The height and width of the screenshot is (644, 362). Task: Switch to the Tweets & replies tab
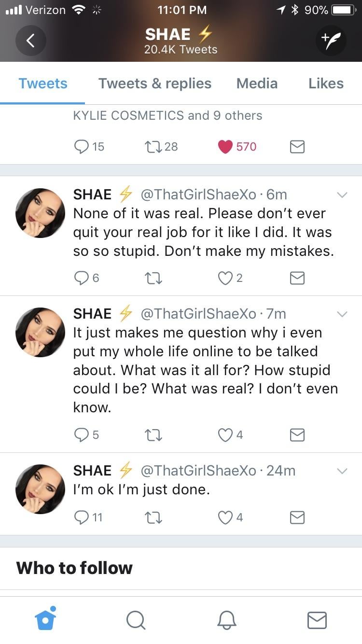155,84
